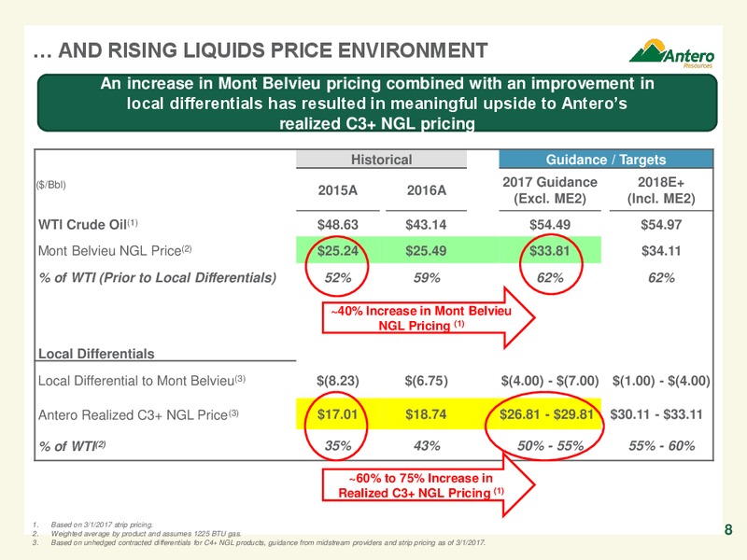Click WTI value '$54.49'
747x560 pixels.
[550, 225]
